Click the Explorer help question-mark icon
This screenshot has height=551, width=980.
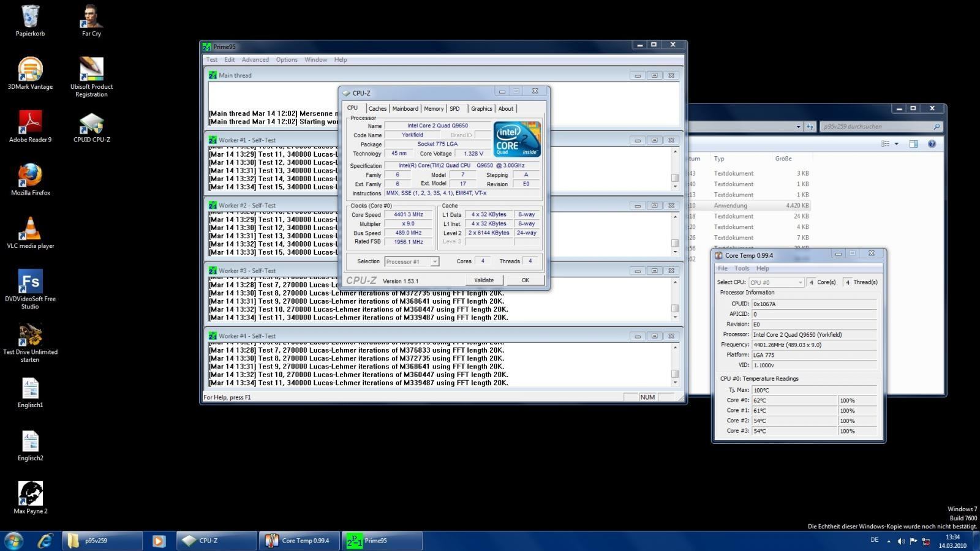(932, 144)
